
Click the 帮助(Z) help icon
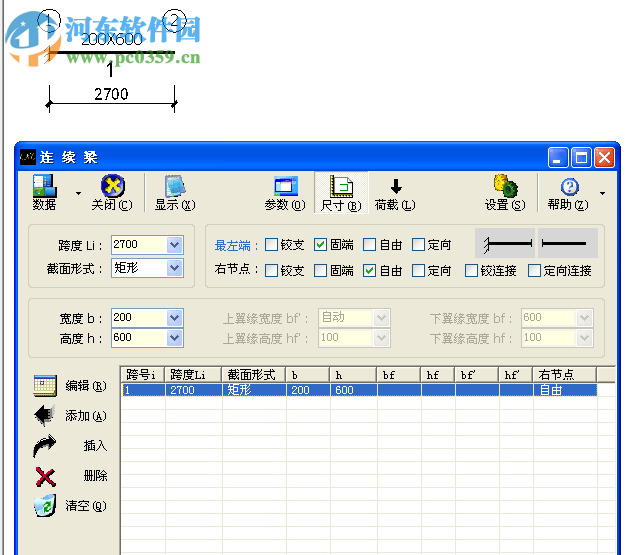(x=570, y=187)
